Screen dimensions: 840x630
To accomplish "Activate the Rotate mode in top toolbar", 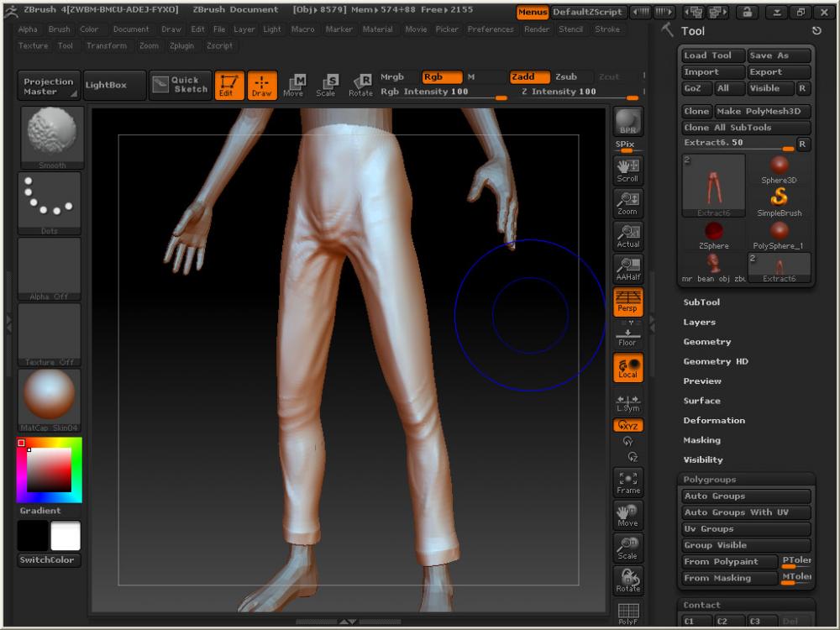I will pyautogui.click(x=361, y=85).
